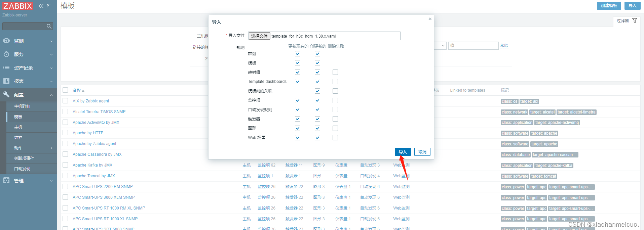Check Template dashboards delete missing checkbox
This screenshot has height=230, width=644.
pyautogui.click(x=335, y=82)
